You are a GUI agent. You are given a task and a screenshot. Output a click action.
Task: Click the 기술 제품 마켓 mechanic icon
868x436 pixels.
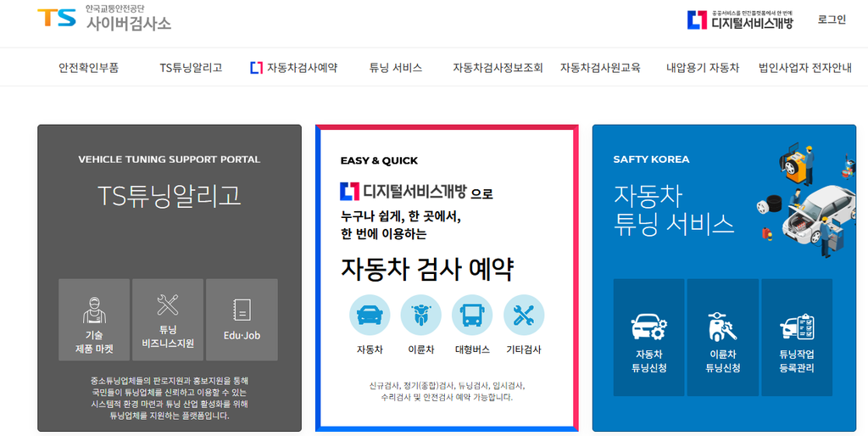pyautogui.click(x=94, y=310)
